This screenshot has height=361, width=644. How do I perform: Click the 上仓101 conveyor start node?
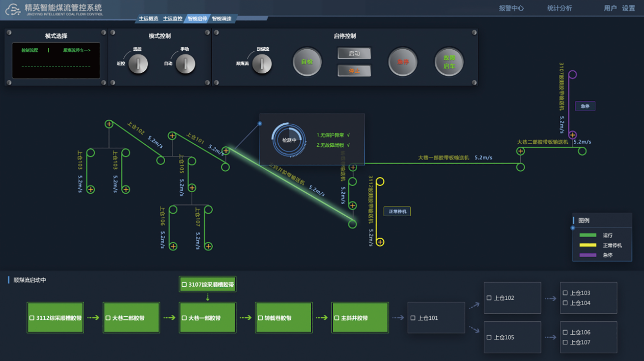(x=172, y=136)
